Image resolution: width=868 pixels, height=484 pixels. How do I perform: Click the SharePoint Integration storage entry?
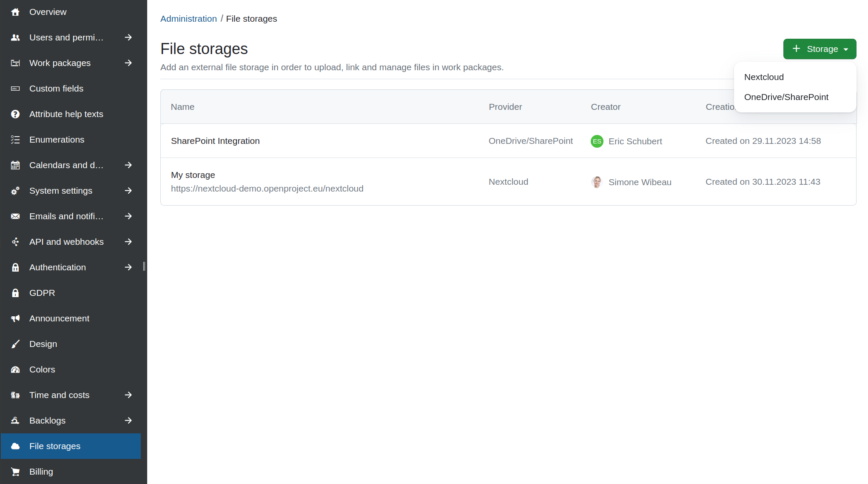point(215,140)
